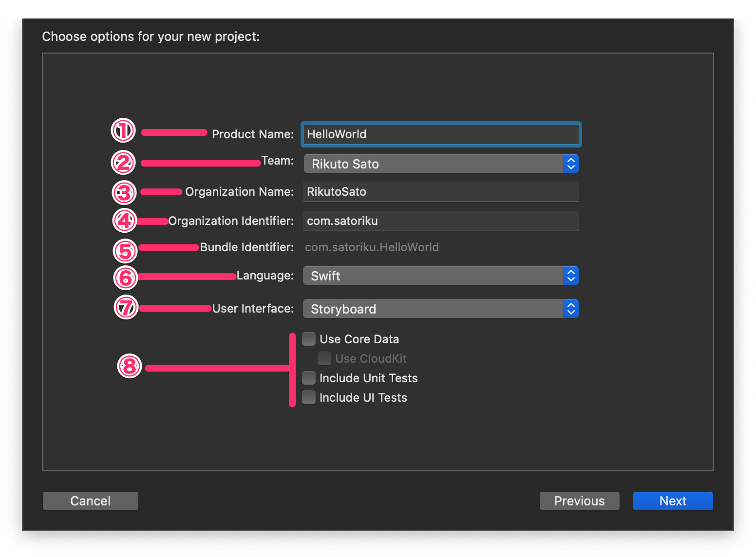Click the Organization Identifier label
Viewport: 756px width, 557px height.
231,221
